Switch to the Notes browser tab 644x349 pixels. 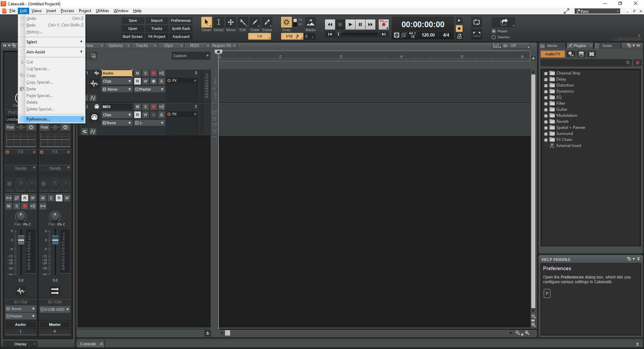[607, 46]
